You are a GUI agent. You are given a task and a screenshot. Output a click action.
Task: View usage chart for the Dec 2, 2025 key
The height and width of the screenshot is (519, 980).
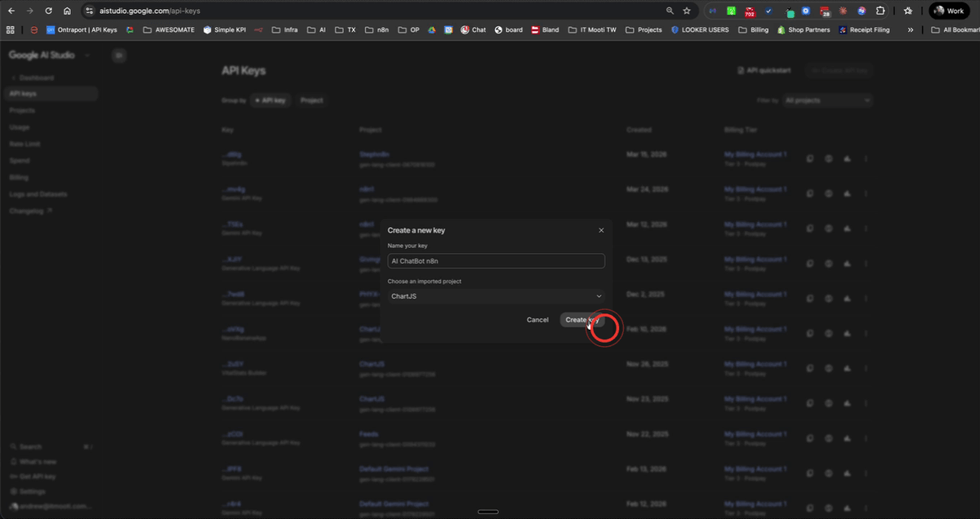[847, 299]
